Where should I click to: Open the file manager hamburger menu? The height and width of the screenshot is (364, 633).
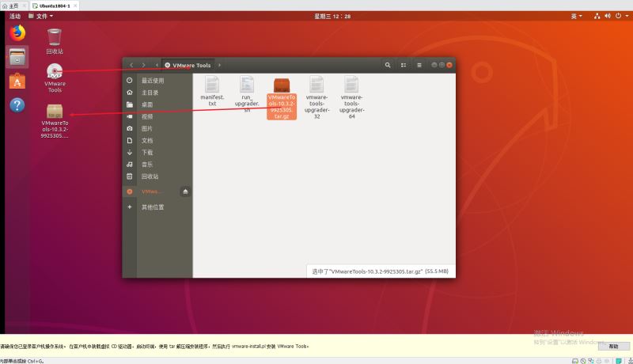pos(419,65)
